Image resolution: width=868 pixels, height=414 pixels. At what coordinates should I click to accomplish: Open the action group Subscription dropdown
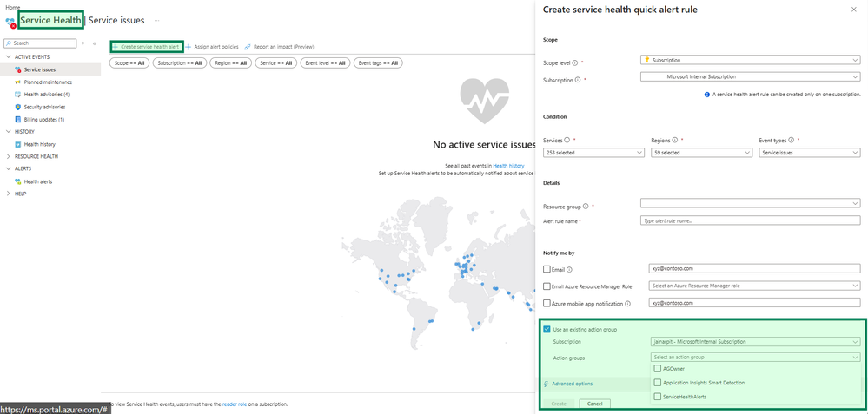pyautogui.click(x=754, y=342)
